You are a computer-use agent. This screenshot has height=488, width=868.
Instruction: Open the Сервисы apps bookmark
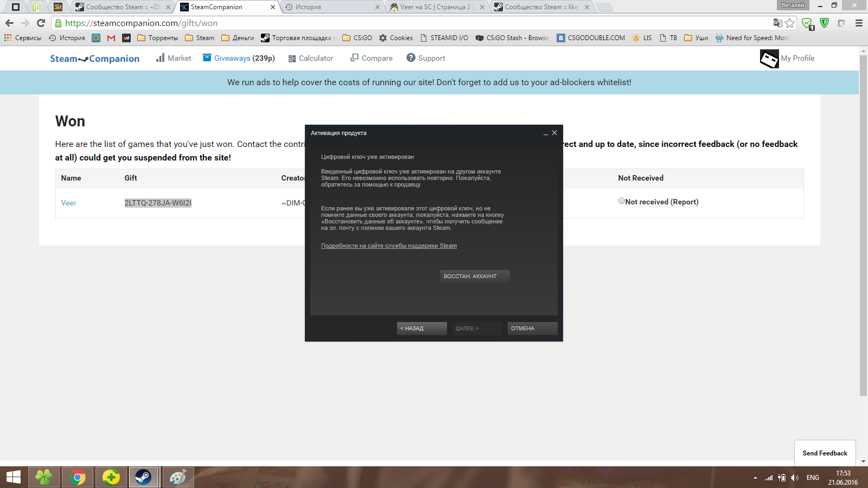tap(23, 38)
